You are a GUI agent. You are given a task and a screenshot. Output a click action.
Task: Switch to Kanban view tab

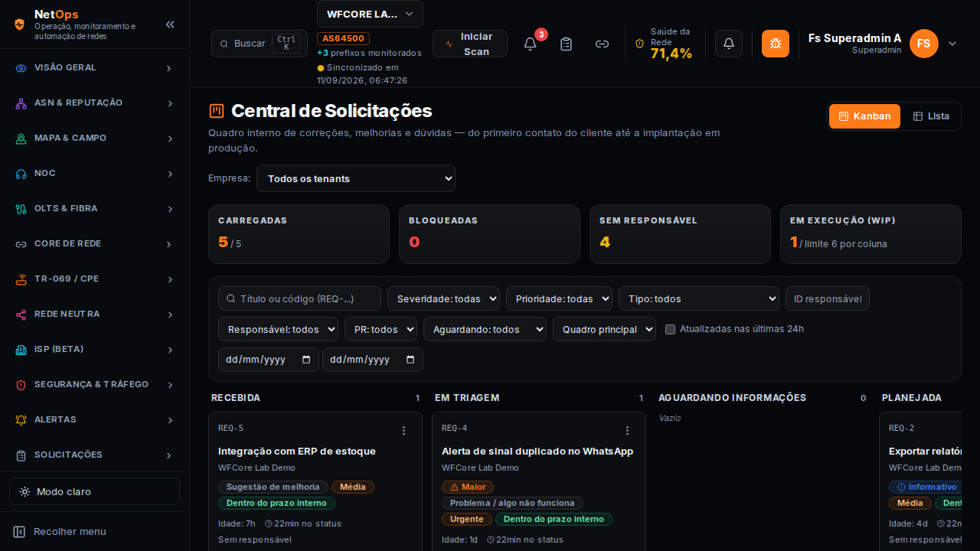pos(864,116)
